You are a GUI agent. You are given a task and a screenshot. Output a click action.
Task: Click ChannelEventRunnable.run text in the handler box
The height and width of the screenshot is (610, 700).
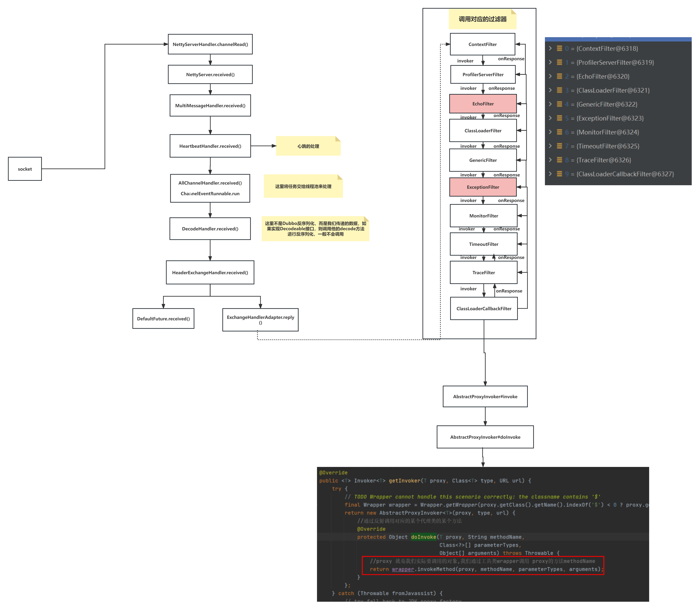210,193
